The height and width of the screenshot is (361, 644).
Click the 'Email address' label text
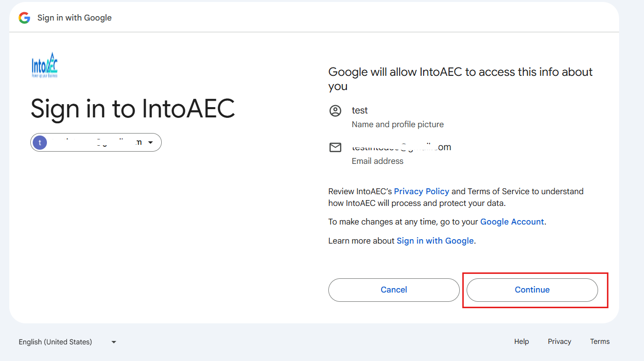click(x=377, y=161)
